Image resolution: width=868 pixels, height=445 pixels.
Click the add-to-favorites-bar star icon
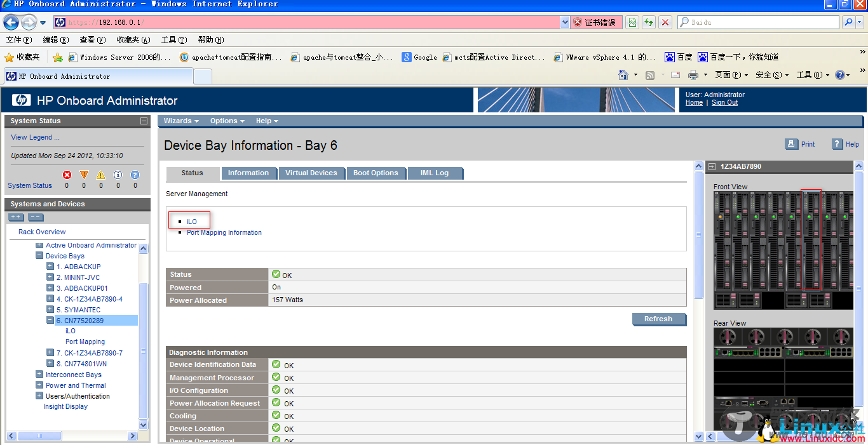[x=58, y=57]
